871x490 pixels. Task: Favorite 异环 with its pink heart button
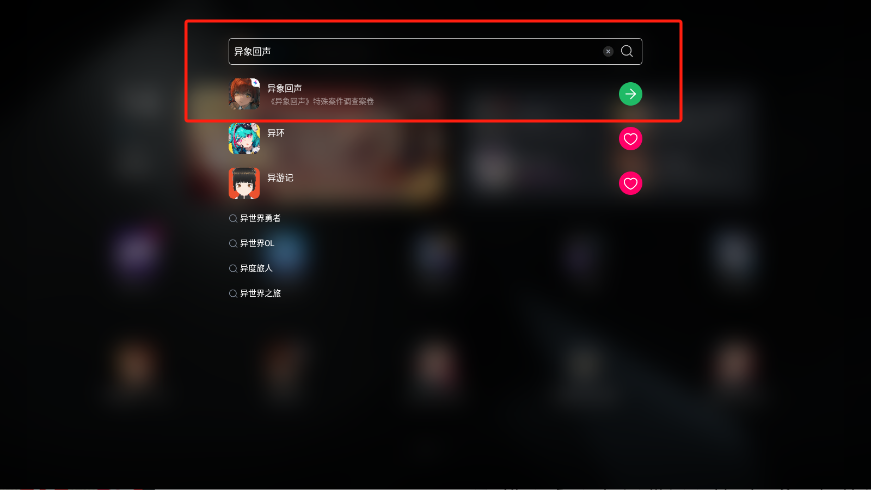click(630, 139)
